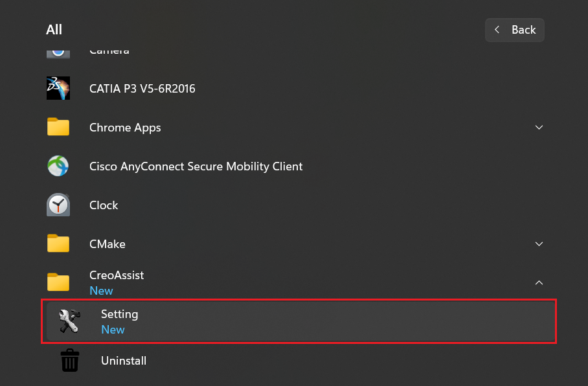Click the CreoAssist folder icon
588x386 pixels.
point(58,282)
